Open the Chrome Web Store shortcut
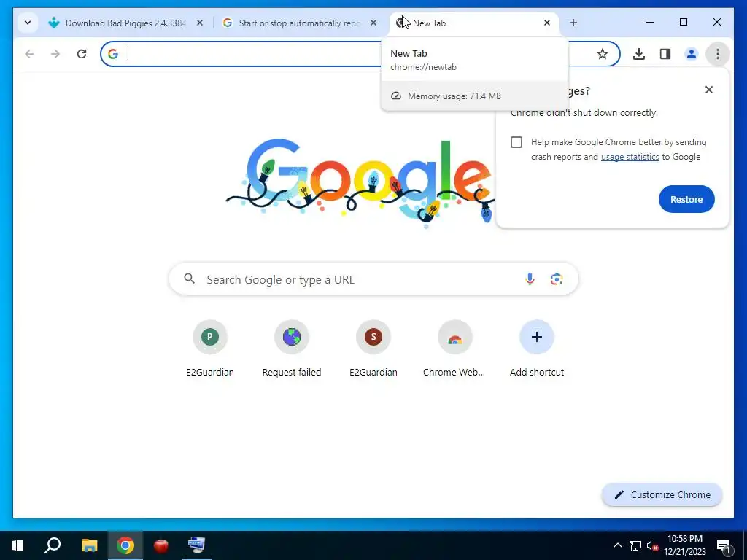This screenshot has width=747, height=560. [x=454, y=348]
